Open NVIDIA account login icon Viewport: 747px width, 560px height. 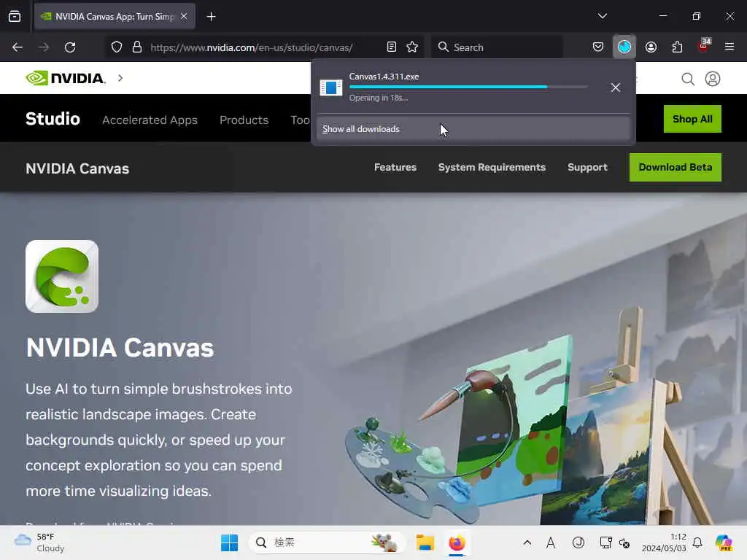(x=712, y=79)
